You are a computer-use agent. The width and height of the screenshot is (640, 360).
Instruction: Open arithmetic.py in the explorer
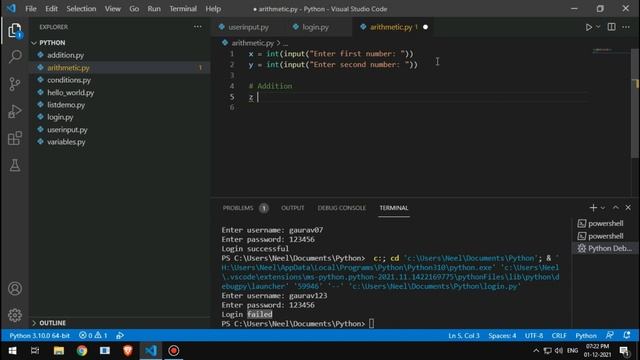[68, 68]
